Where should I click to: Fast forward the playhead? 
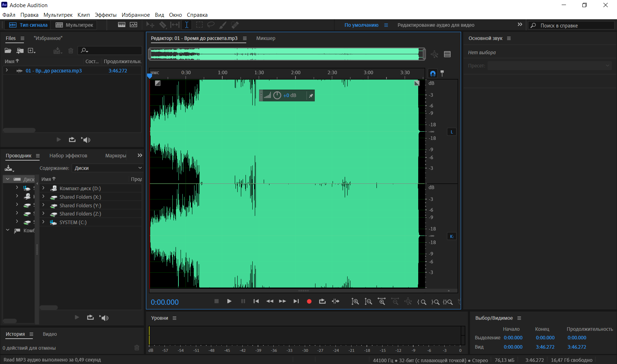point(283,301)
